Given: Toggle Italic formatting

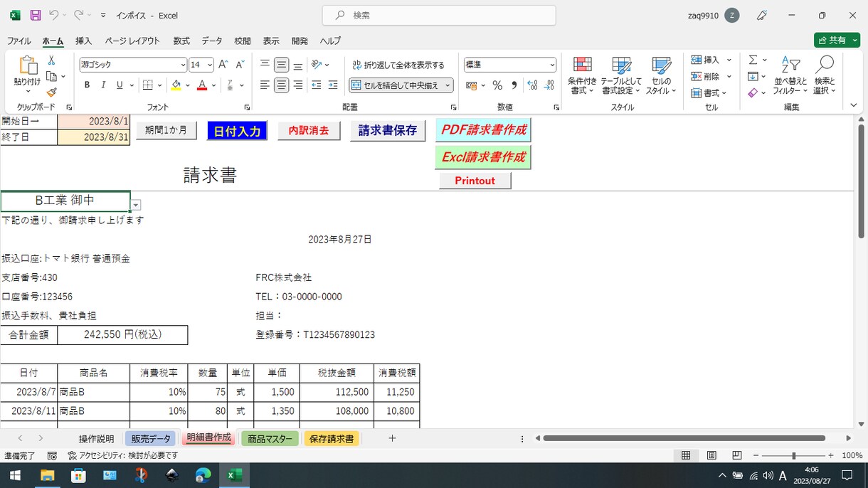Looking at the screenshot, I should pyautogui.click(x=103, y=85).
